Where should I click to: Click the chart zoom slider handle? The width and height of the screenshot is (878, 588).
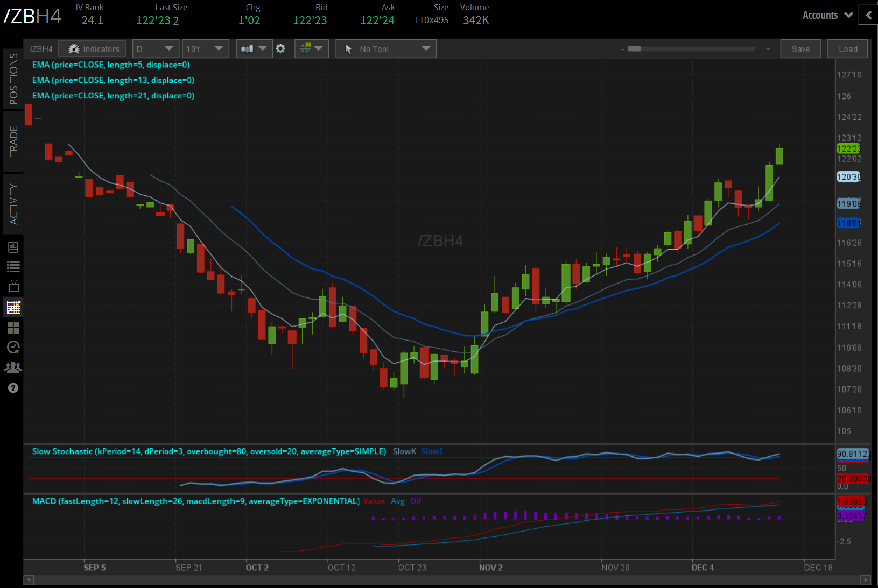coord(634,49)
